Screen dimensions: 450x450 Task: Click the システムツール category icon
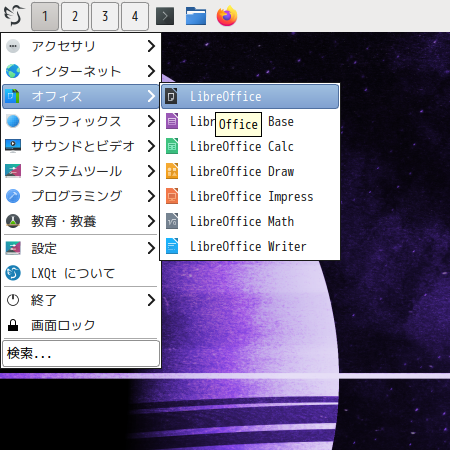13,171
